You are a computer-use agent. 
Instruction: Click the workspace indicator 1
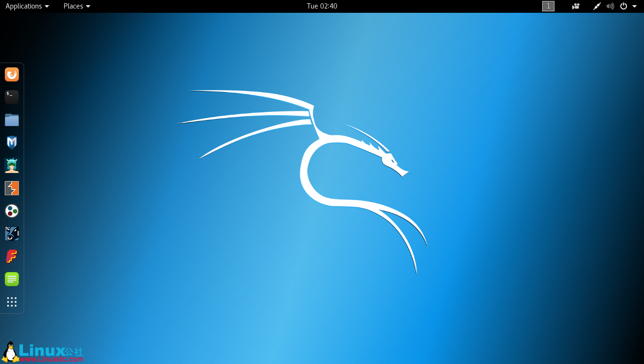[548, 6]
